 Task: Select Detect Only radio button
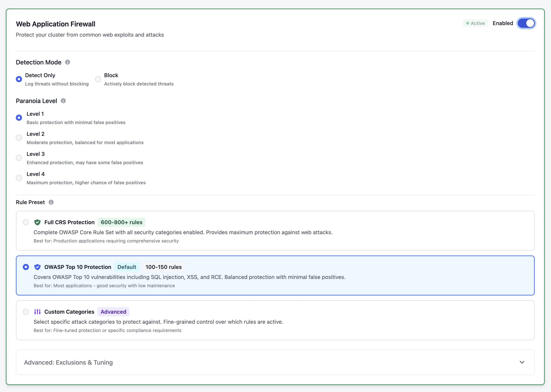[19, 79]
